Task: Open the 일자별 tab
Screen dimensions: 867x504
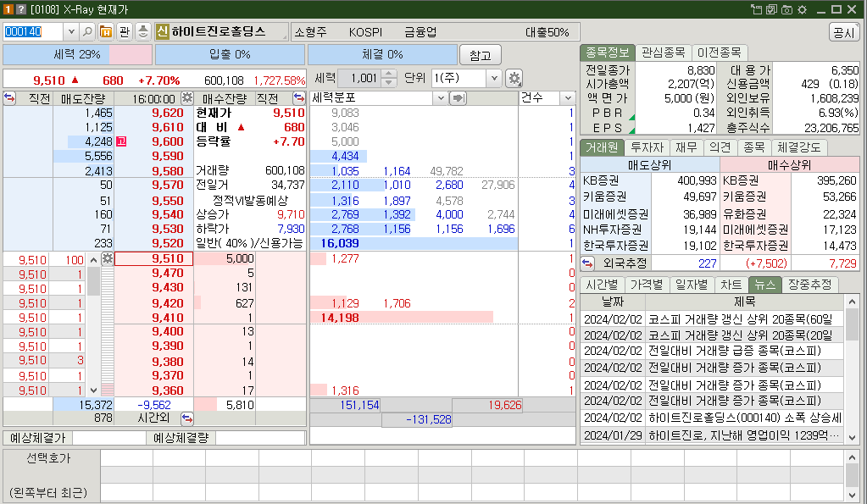Action: (692, 285)
